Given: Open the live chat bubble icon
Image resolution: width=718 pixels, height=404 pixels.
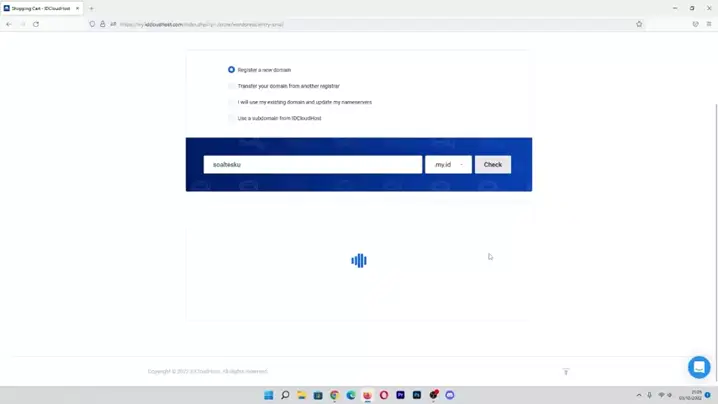Looking at the screenshot, I should [x=699, y=367].
